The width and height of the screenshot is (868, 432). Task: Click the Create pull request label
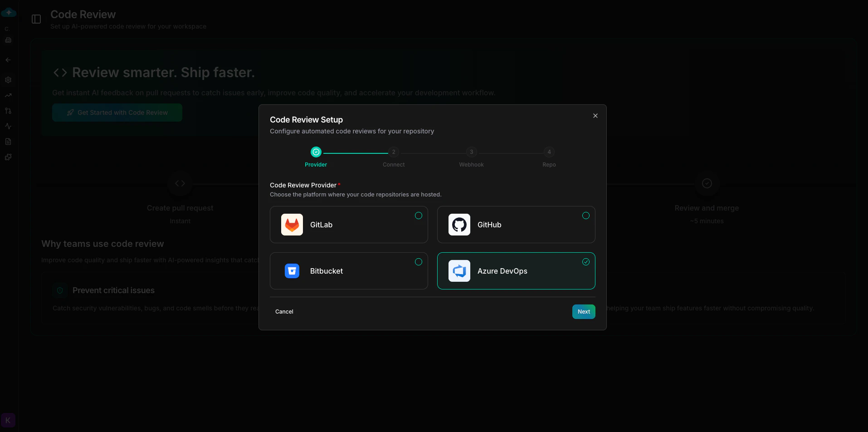(x=180, y=208)
